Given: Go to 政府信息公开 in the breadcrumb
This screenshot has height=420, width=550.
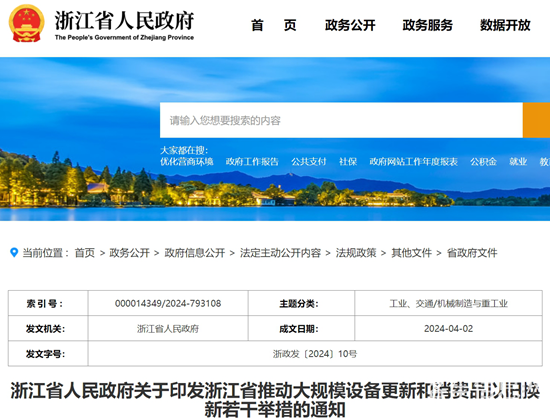Looking at the screenshot, I should (x=195, y=253).
